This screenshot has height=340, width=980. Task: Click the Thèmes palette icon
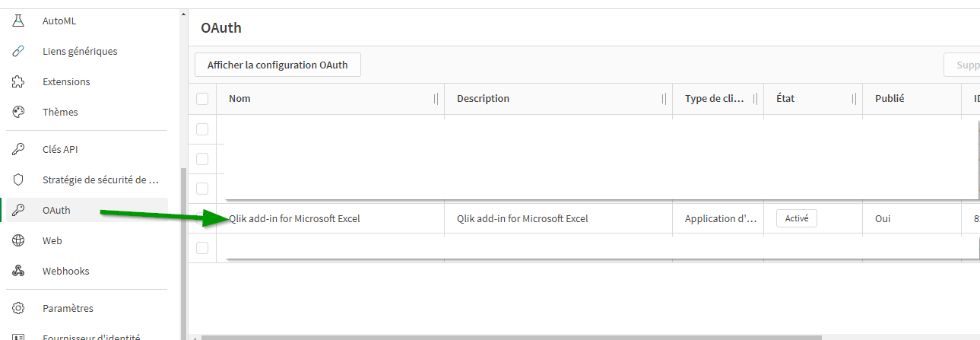point(19,113)
